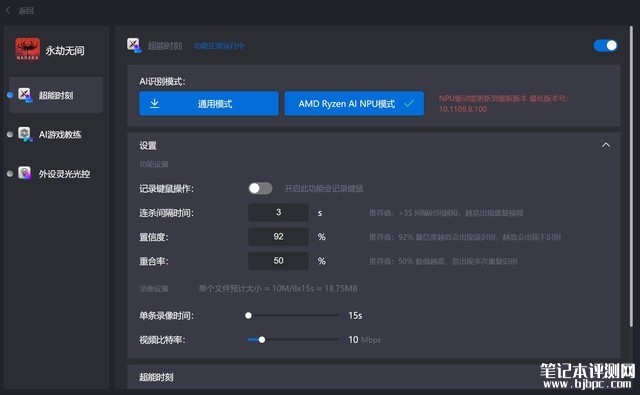Click the 15s recording duration value
This screenshot has height=395, width=640.
click(x=355, y=315)
